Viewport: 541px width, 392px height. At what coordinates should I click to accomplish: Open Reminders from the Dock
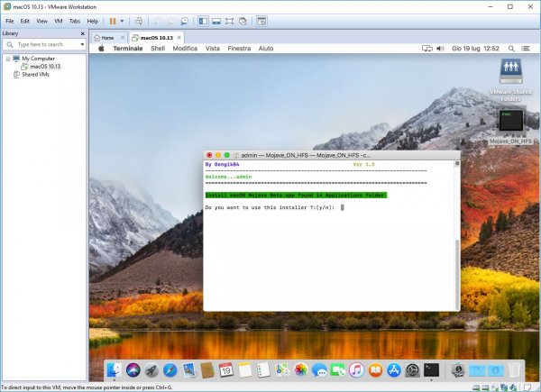click(263, 370)
